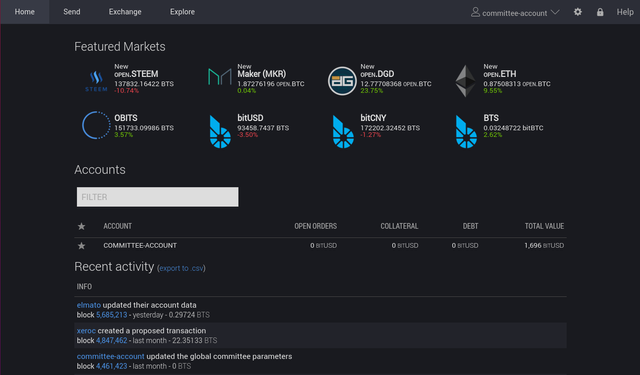Open block 5,685,213 link
Screen dimensions: 640x375
click(x=111, y=315)
